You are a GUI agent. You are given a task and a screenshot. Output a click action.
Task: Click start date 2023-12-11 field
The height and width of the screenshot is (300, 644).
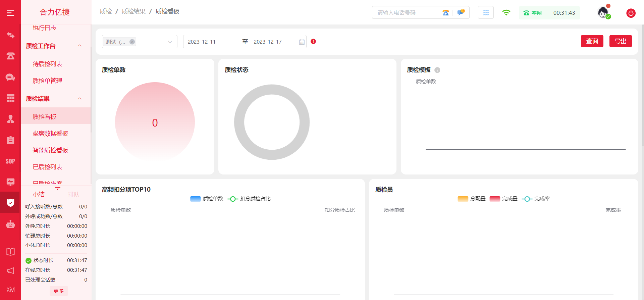point(202,42)
